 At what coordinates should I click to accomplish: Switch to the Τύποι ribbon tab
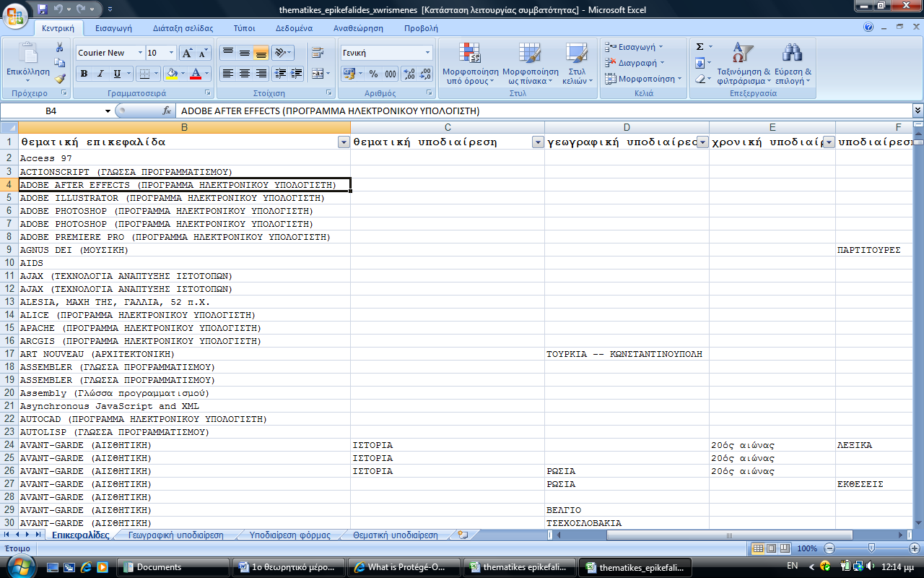(x=245, y=28)
